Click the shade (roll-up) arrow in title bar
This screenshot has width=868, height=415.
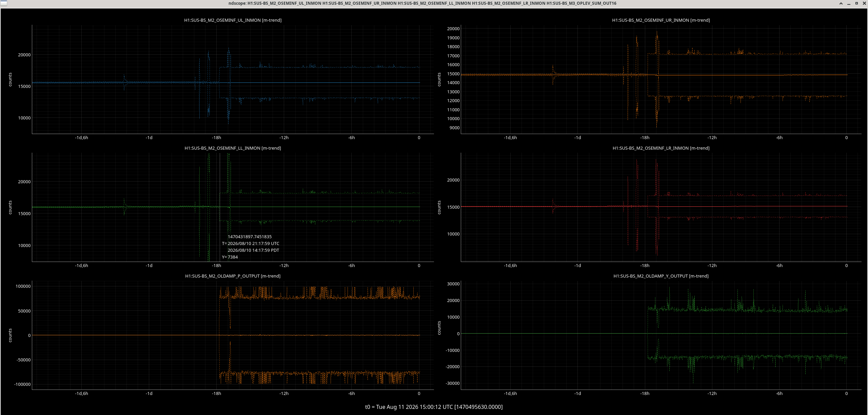841,3
